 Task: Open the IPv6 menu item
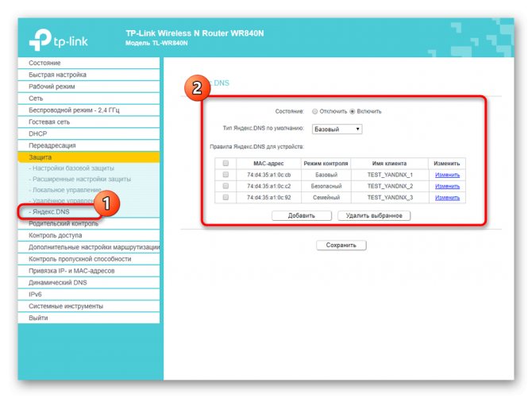(x=89, y=295)
